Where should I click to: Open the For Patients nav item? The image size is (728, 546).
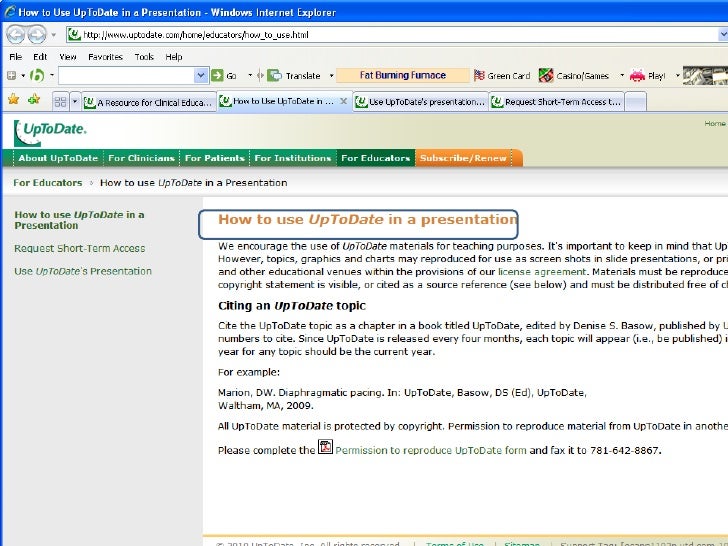click(x=214, y=158)
